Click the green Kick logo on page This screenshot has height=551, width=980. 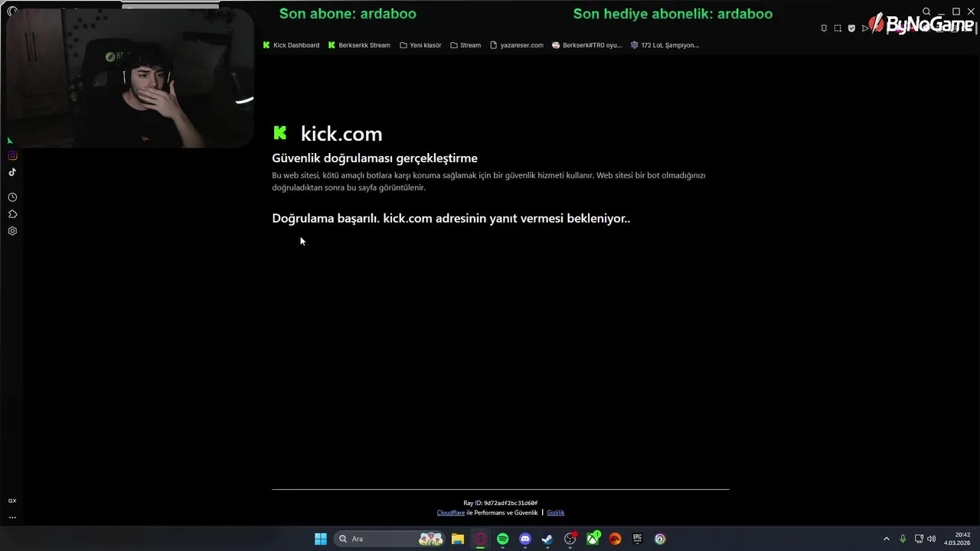pyautogui.click(x=280, y=133)
